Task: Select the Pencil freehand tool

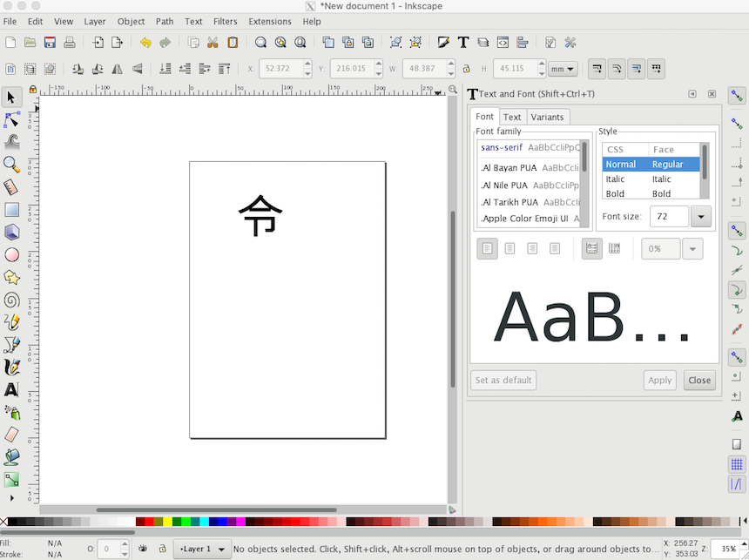Action: (11, 322)
